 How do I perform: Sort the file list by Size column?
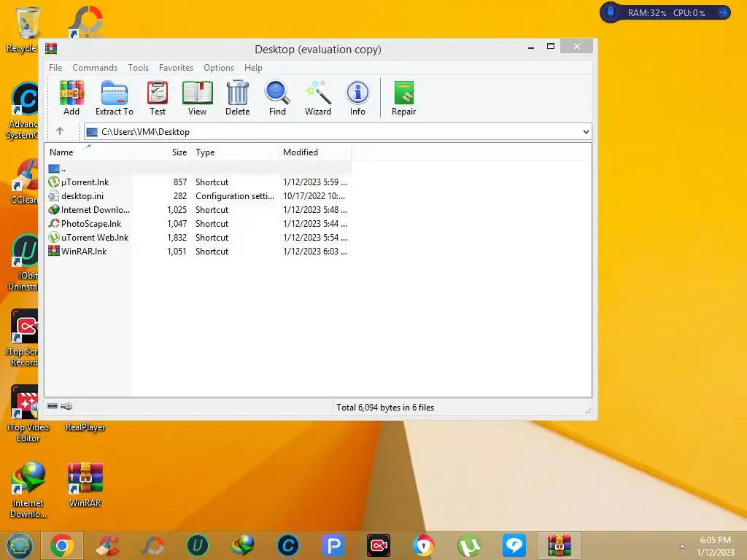click(x=161, y=152)
